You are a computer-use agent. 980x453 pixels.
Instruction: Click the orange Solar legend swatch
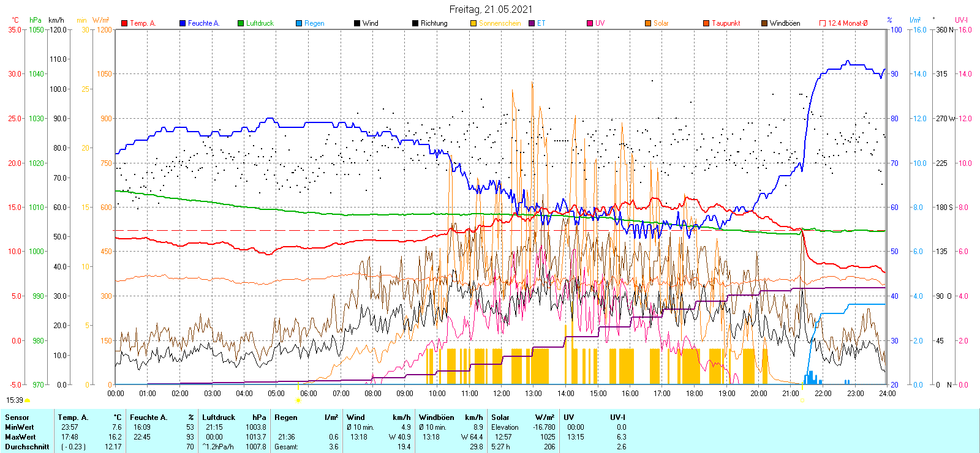[x=648, y=23]
